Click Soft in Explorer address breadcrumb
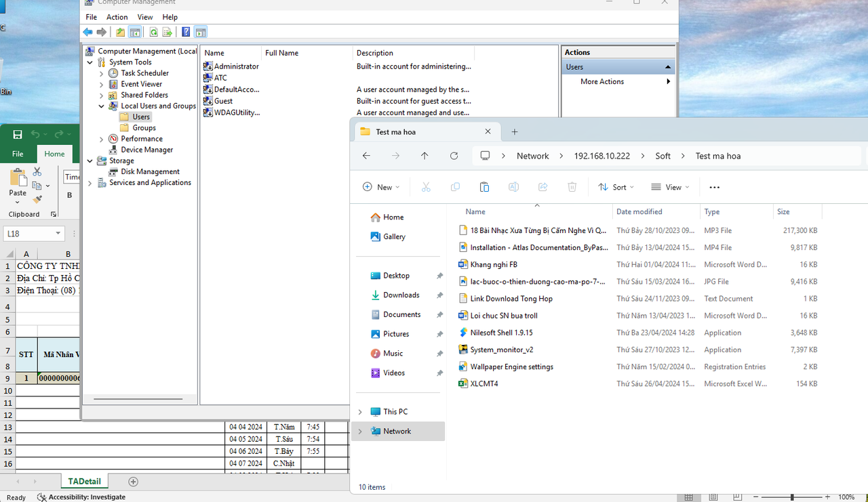The height and width of the screenshot is (502, 868). pos(663,156)
